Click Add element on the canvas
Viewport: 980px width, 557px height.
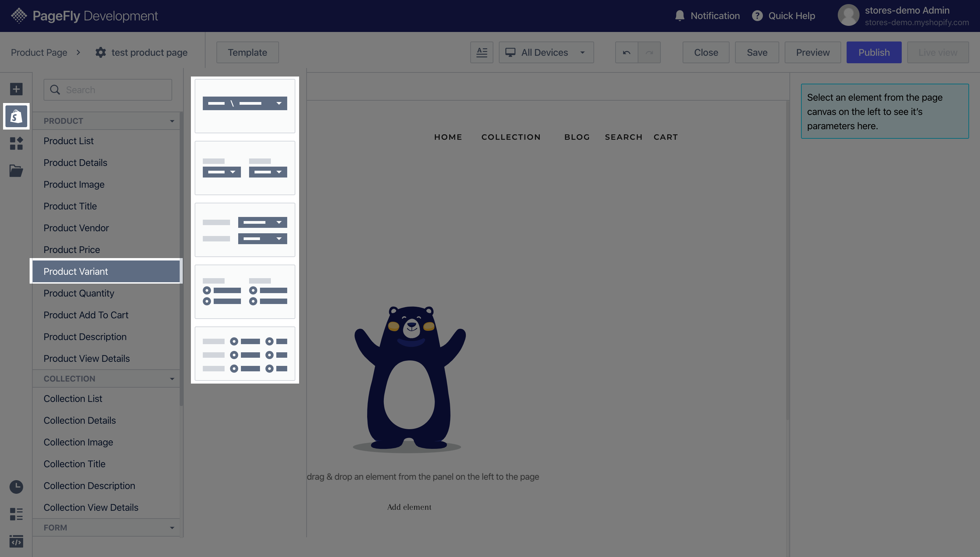click(409, 507)
